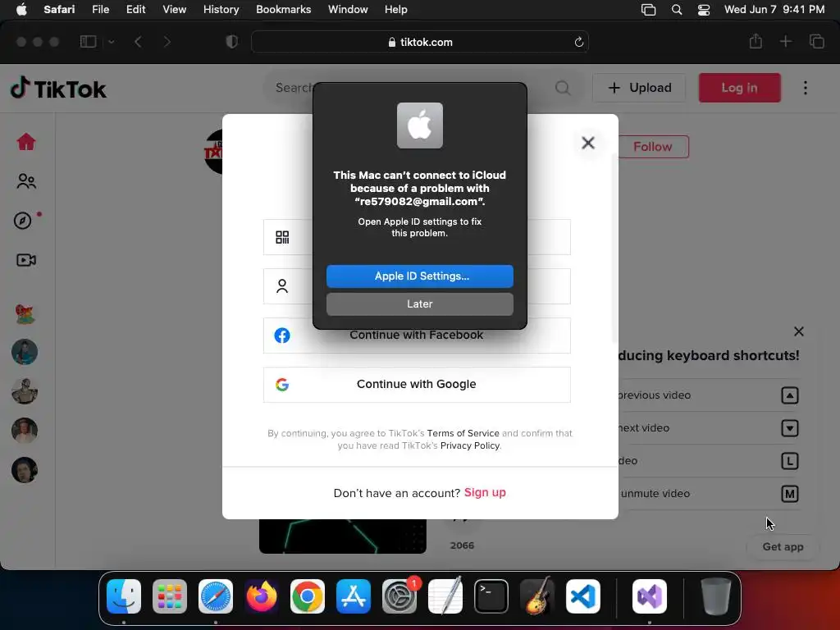Click the previous video up-arrow key icon
Image resolution: width=840 pixels, height=630 pixels.
tap(790, 395)
